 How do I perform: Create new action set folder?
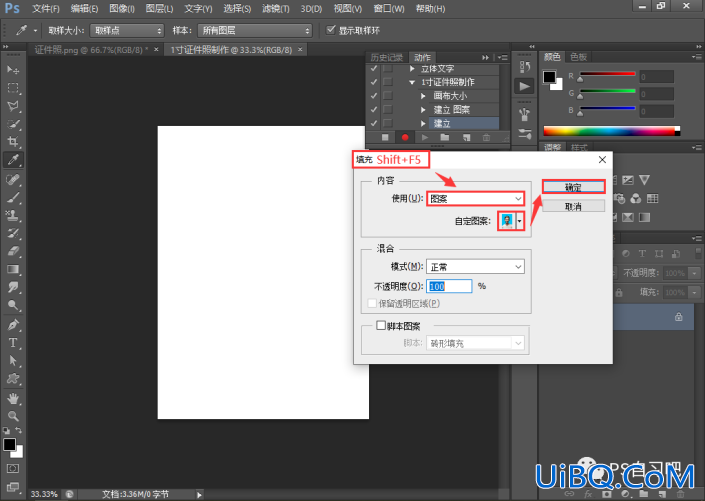point(445,137)
